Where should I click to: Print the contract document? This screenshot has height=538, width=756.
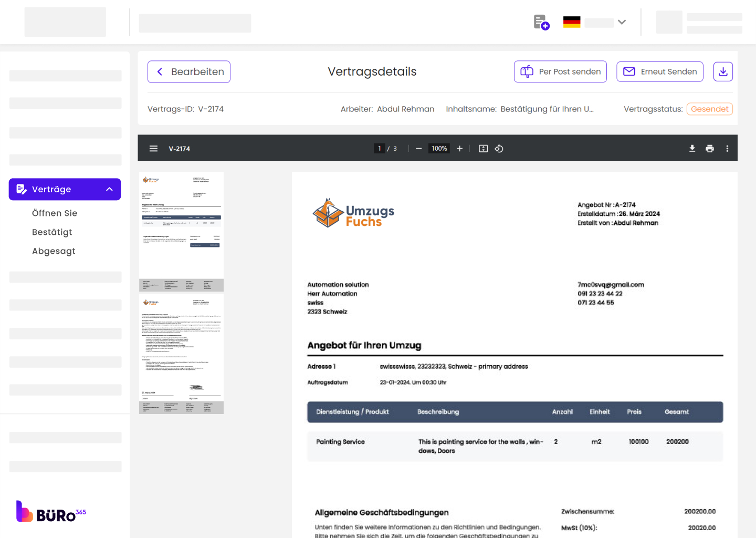click(x=709, y=149)
